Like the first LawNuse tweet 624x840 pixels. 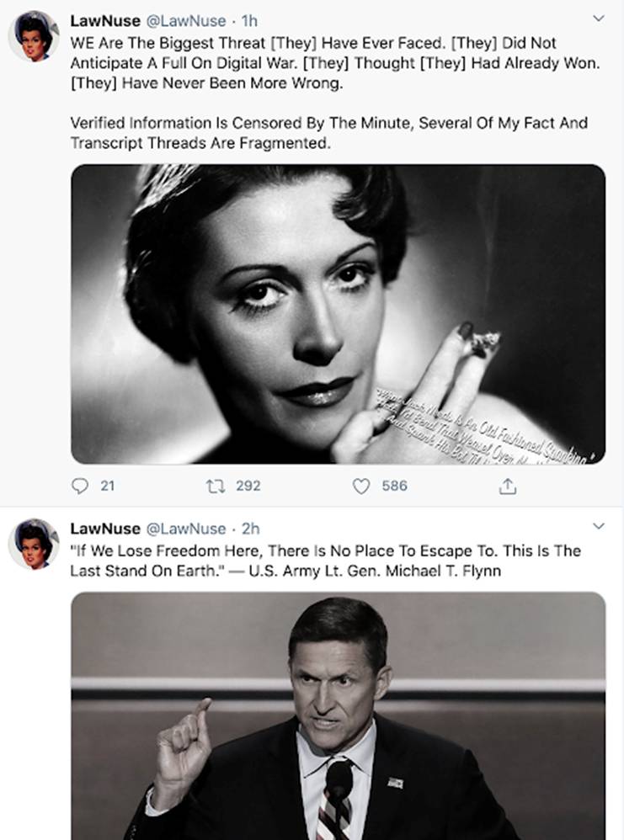pyautogui.click(x=361, y=486)
